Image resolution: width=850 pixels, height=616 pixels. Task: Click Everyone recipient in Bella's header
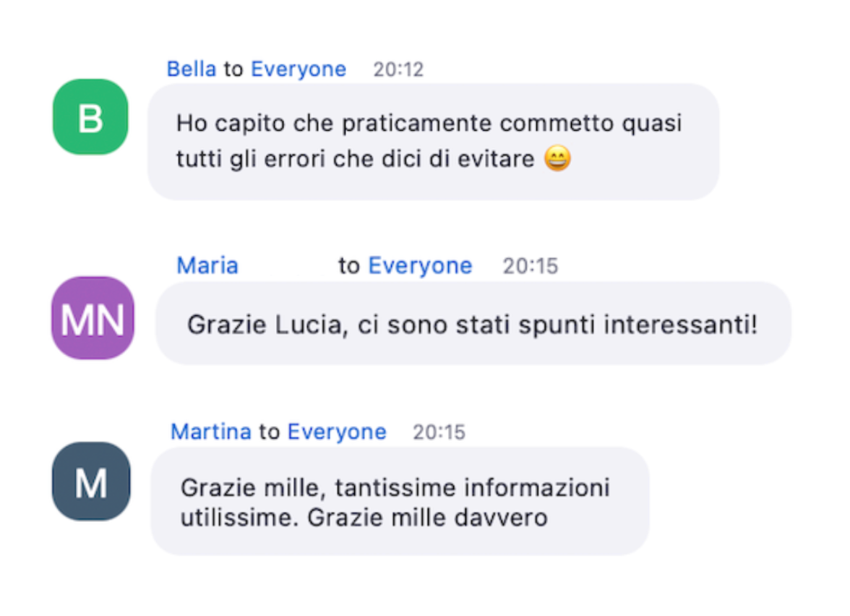[x=298, y=69]
